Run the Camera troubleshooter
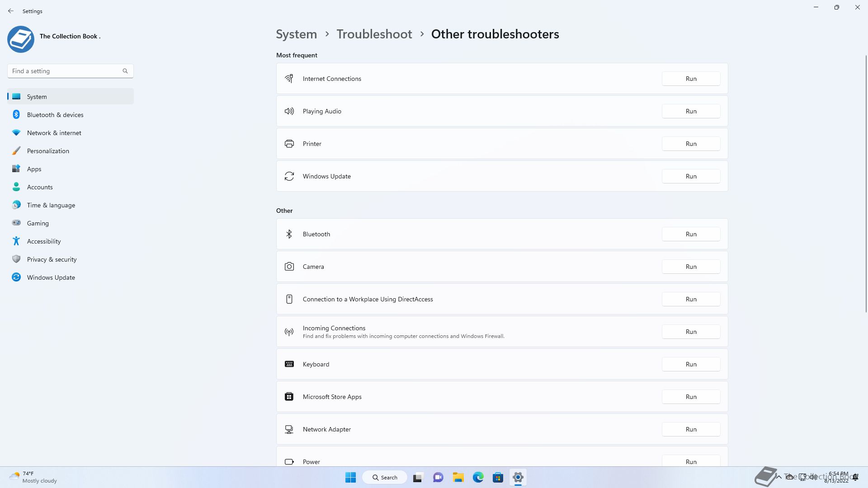Viewport: 868px width, 488px height. (691, 267)
